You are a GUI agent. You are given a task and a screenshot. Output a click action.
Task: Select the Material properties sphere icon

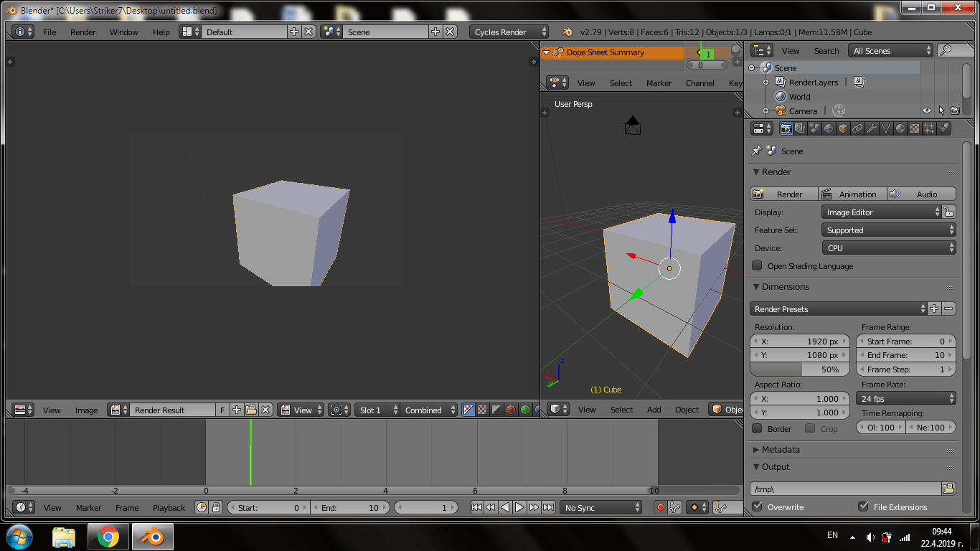point(901,128)
